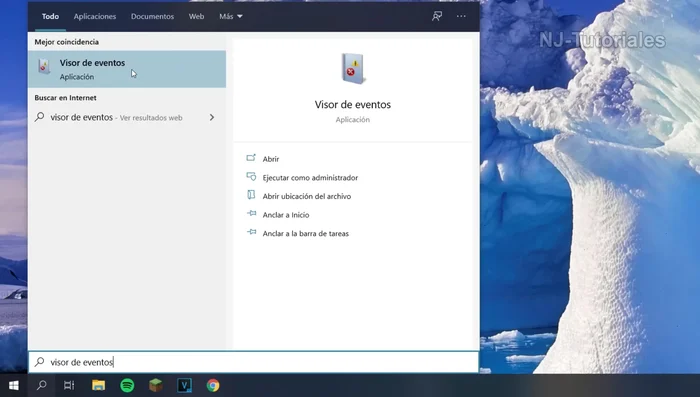Open Task View from the taskbar

(69, 385)
